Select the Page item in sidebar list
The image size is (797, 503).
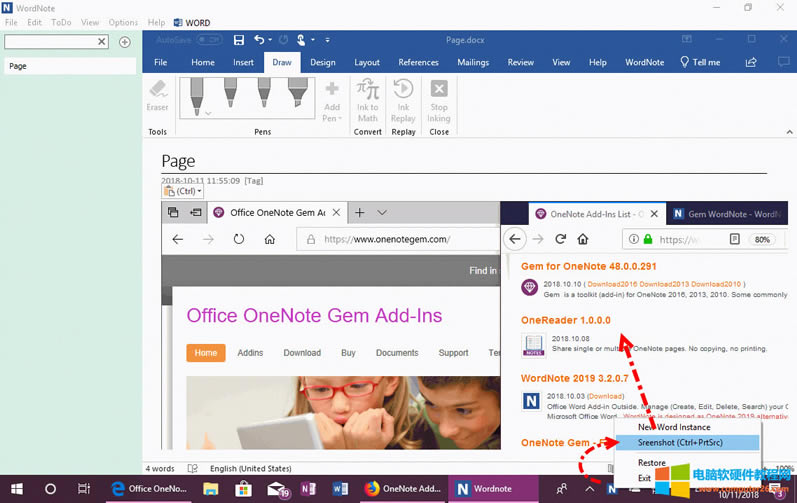pos(68,66)
